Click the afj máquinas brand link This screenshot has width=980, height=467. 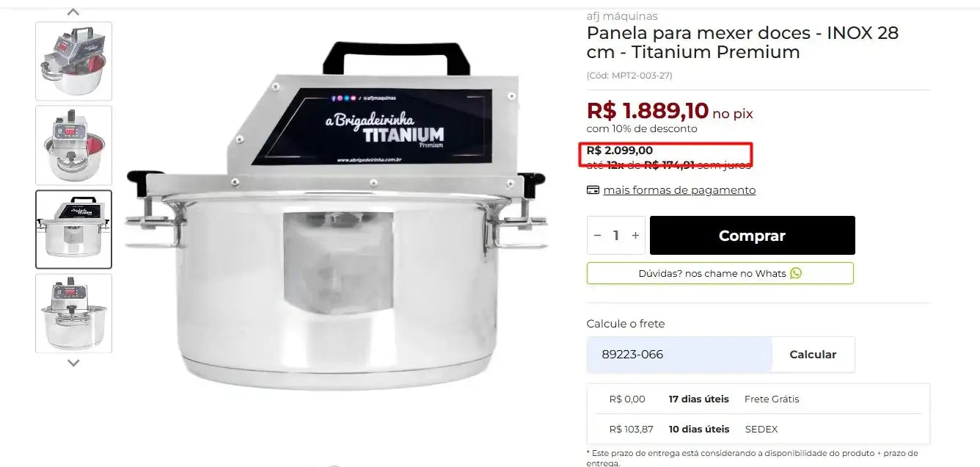pos(622,16)
